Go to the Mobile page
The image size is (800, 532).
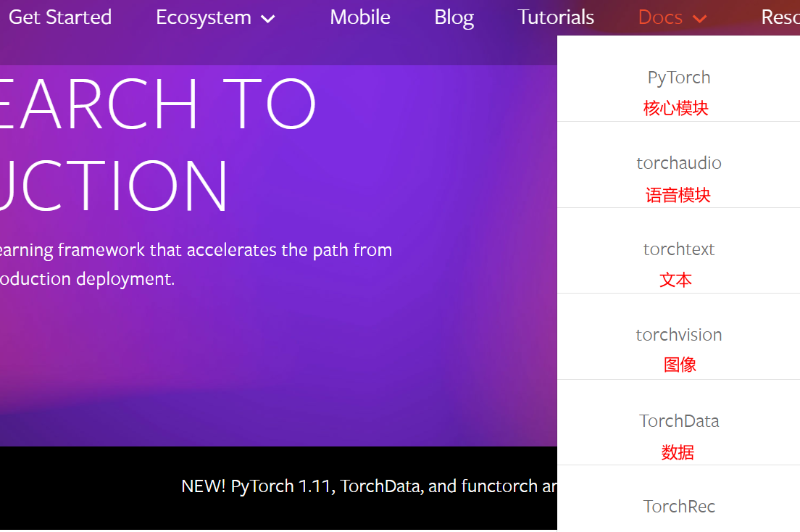click(x=359, y=17)
